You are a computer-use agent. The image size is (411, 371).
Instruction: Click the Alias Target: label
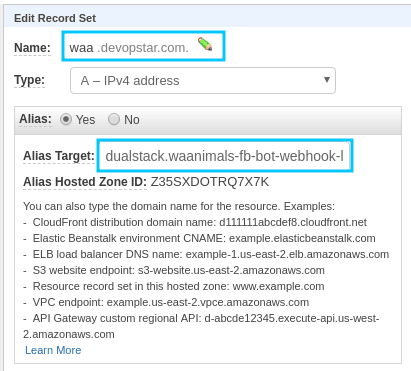(x=59, y=156)
